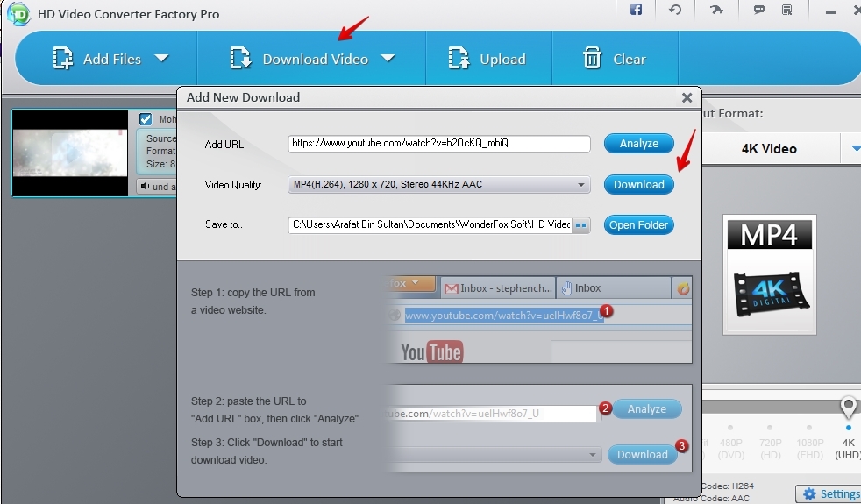Select the video thumbnail in file list

coord(70,153)
